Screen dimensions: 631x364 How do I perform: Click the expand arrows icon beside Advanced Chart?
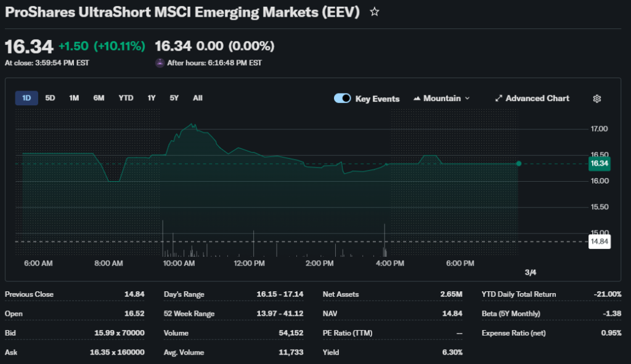499,99
